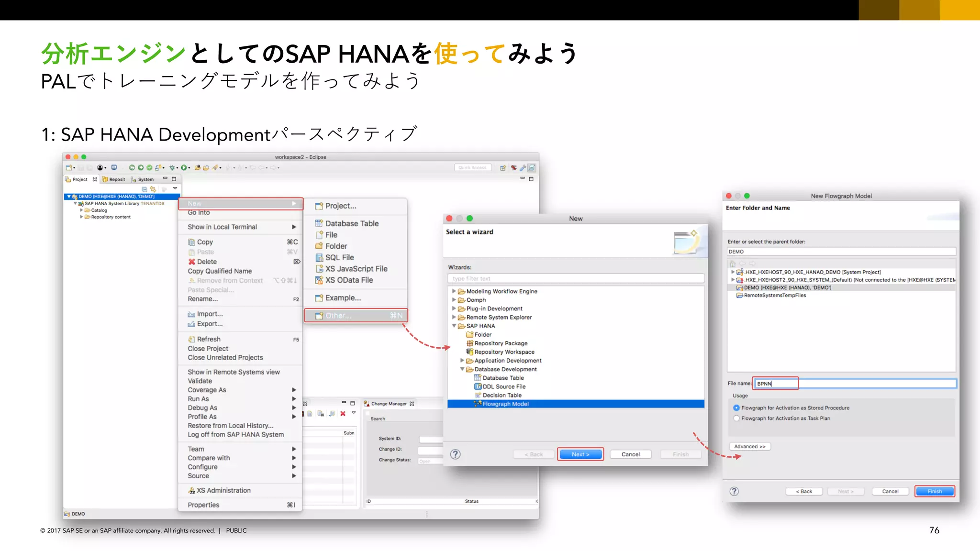The width and height of the screenshot is (980, 551).
Task: Click the red Delete icon in context menu
Action: point(191,262)
